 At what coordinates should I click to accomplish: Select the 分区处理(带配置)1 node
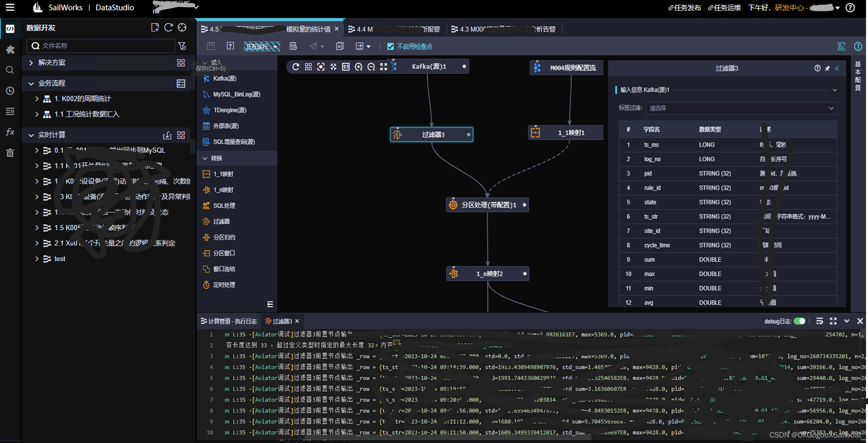[x=487, y=205]
